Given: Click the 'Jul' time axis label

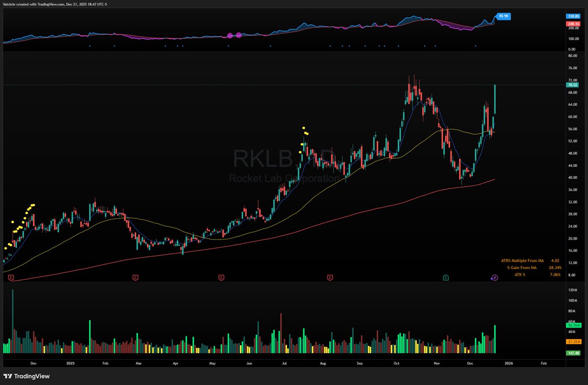Looking at the screenshot, I should [284, 363].
